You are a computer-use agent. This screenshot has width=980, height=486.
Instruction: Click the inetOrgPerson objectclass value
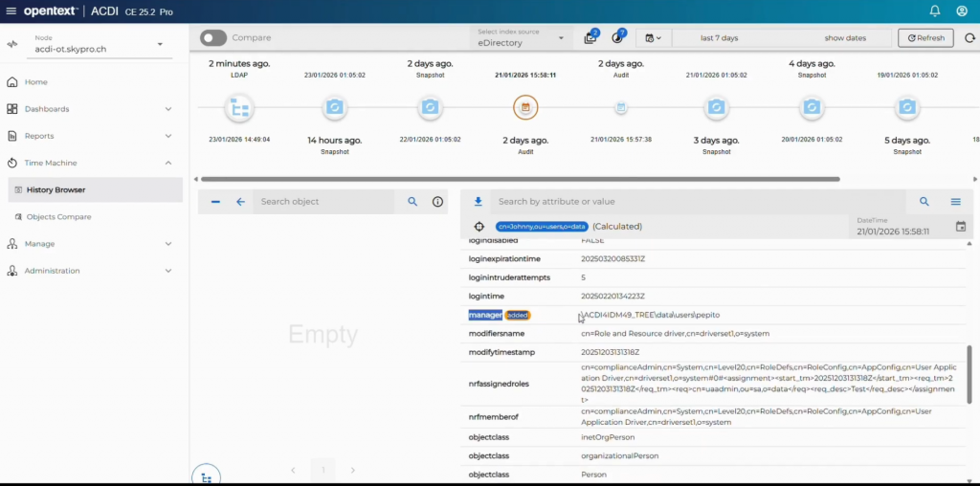[608, 437]
